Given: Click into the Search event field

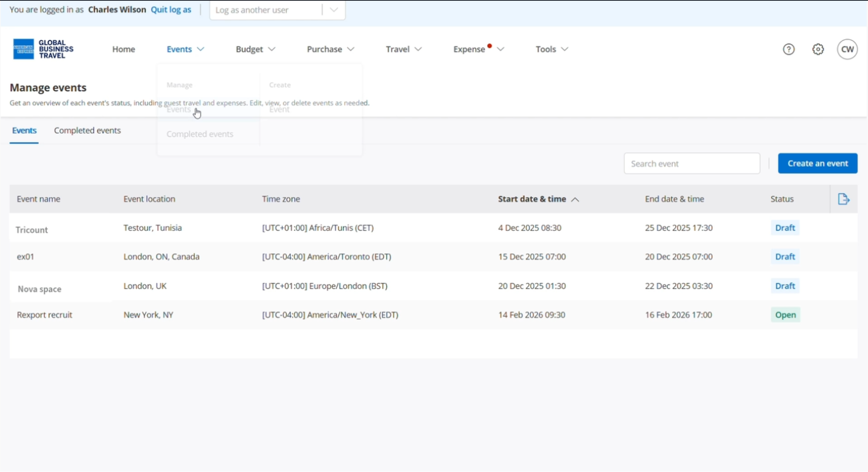Looking at the screenshot, I should [692, 164].
